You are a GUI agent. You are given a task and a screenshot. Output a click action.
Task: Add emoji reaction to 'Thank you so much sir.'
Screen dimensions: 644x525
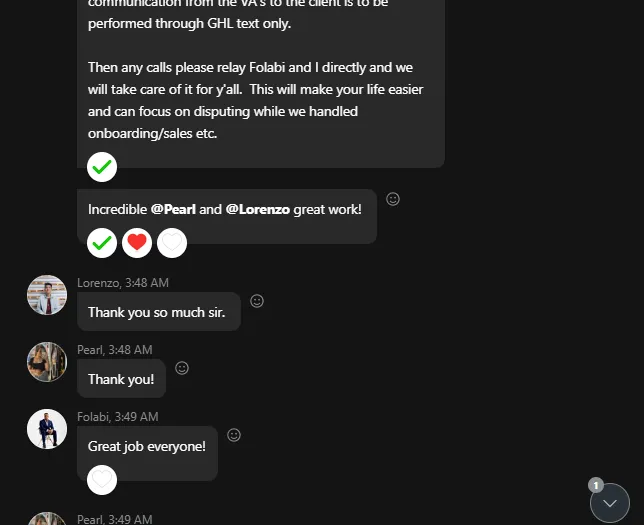pyautogui.click(x=257, y=301)
